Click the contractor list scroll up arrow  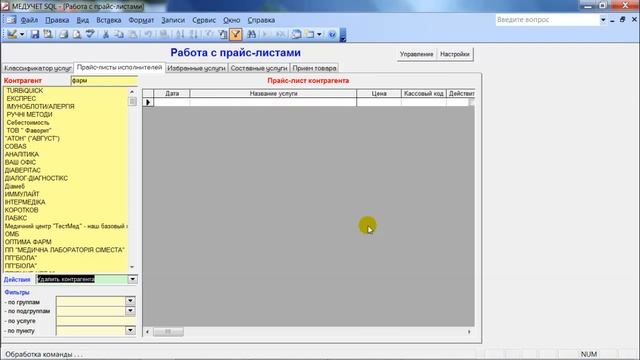pyautogui.click(x=132, y=92)
